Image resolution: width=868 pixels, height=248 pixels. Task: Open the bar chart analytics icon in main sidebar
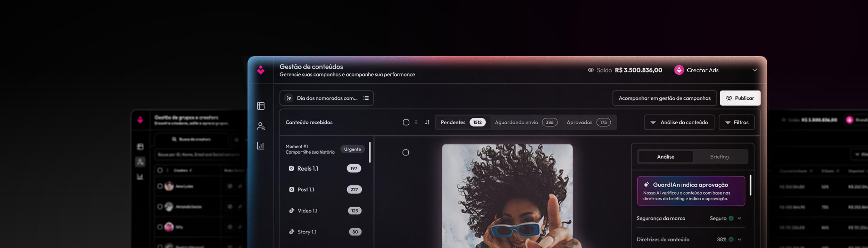click(x=261, y=146)
